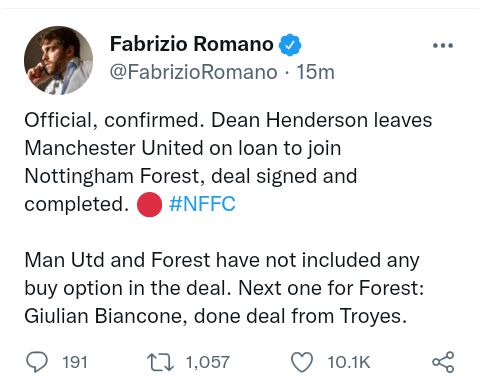Click the 1,057 retweets count
The height and width of the screenshot is (389, 480).
pyautogui.click(x=208, y=362)
